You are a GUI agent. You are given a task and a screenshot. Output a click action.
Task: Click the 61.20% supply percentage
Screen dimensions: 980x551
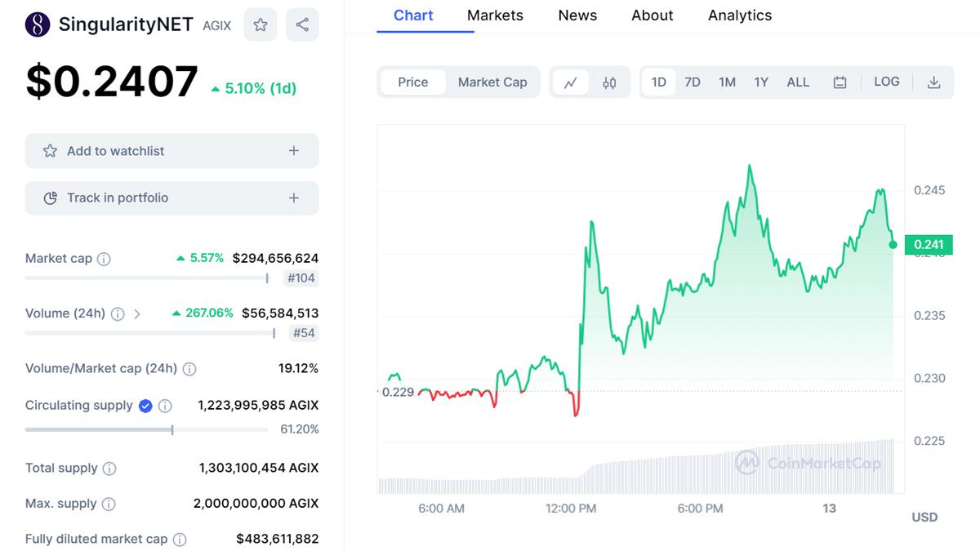click(300, 429)
